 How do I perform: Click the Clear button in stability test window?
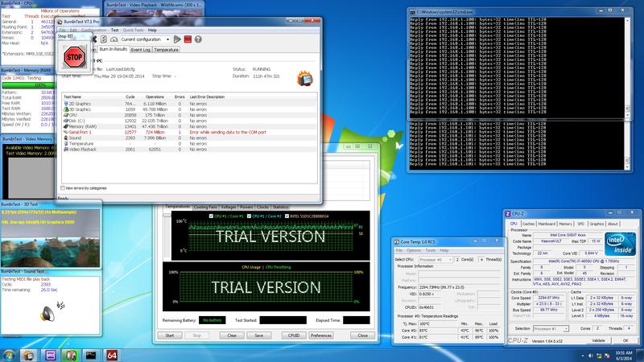pos(232,335)
